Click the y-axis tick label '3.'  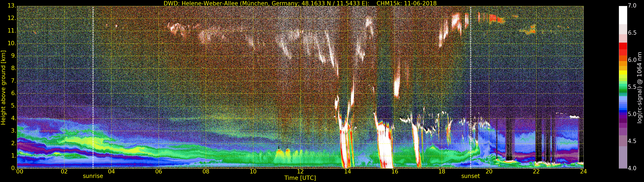pyautogui.click(x=14, y=131)
